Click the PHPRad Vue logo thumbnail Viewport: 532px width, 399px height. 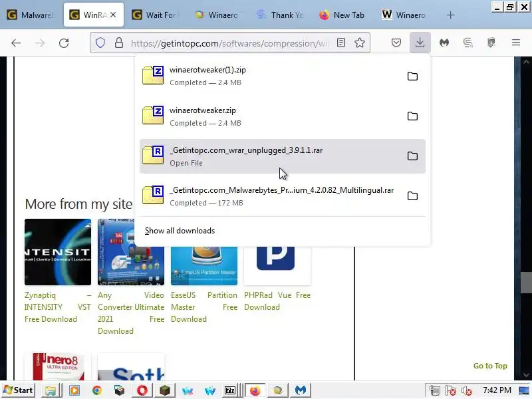click(x=277, y=267)
